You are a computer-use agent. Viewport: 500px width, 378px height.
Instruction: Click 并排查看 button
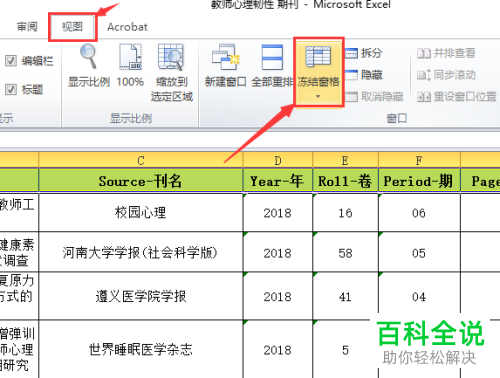click(446, 53)
